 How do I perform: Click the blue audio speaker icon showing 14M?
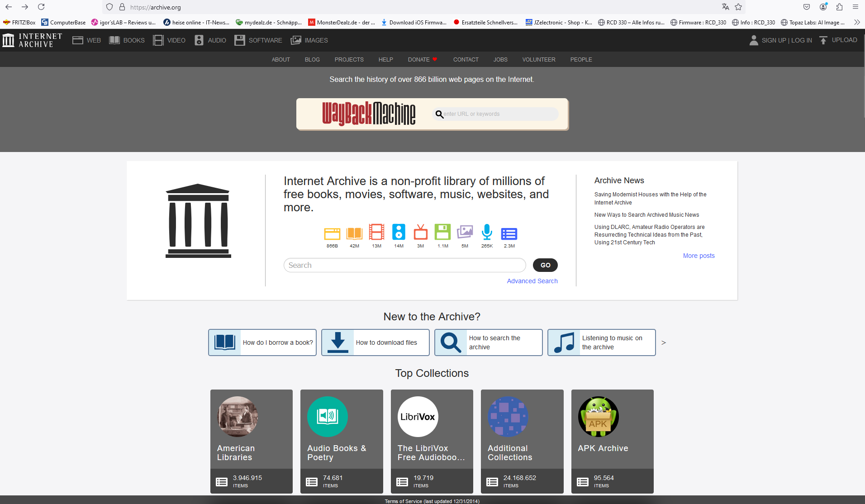399,232
